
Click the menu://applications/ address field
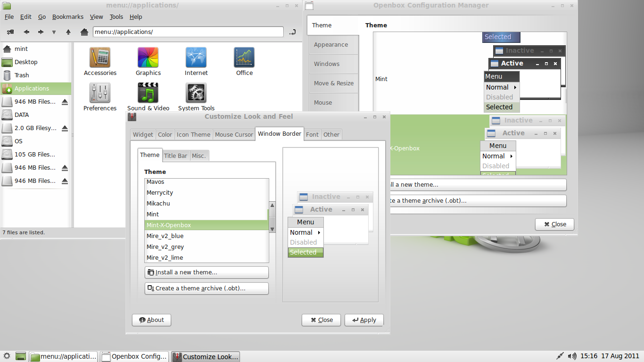[188, 32]
